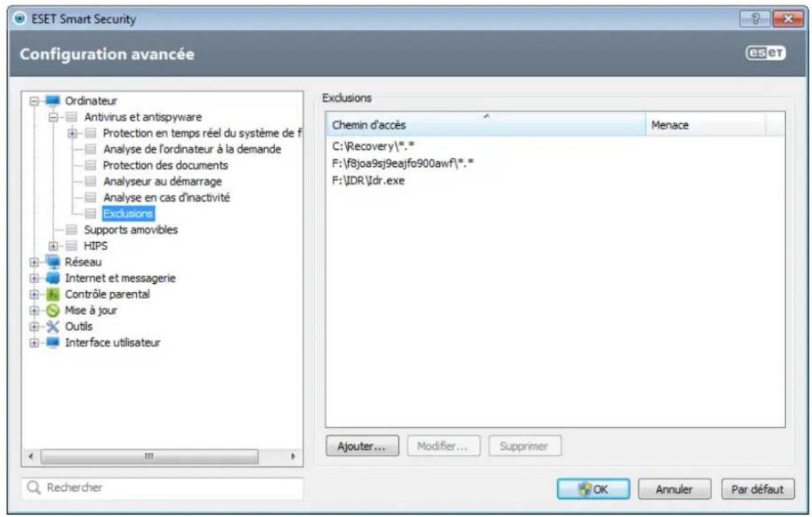812x517 pixels.
Task: Expand the Mise à jour node
Action: pos(34,310)
